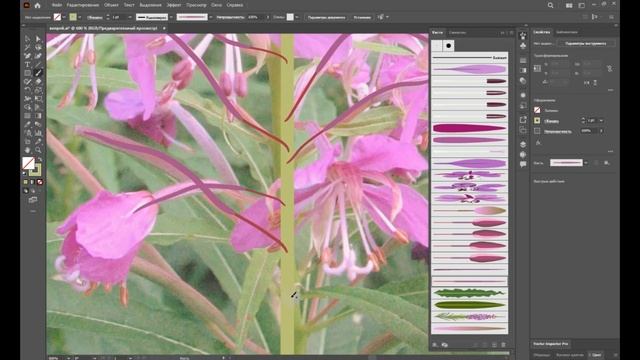The height and width of the screenshot is (360, 640).
Task: Open the Эффект menu
Action: (174, 5)
